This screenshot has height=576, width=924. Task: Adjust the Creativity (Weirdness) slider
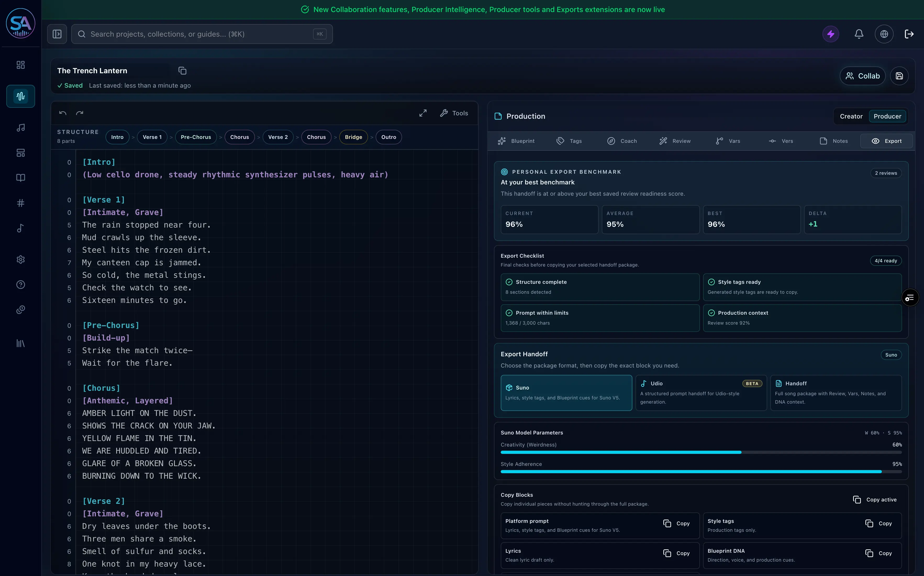(x=701, y=452)
